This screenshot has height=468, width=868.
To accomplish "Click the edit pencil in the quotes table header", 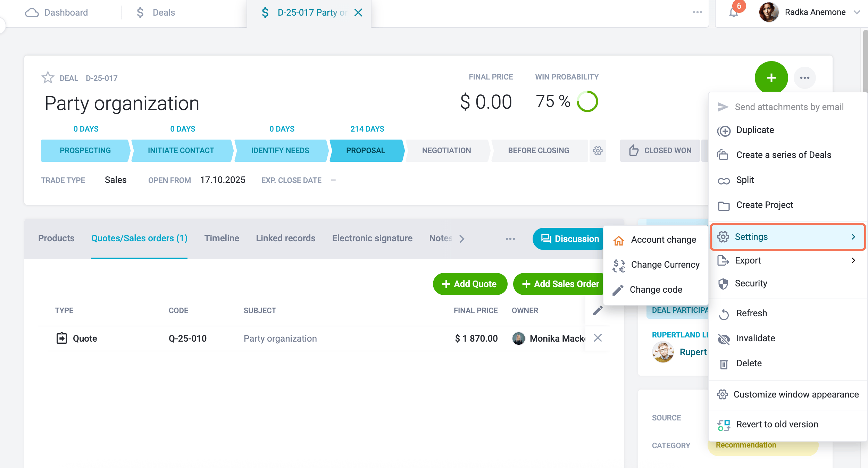I will 598,310.
